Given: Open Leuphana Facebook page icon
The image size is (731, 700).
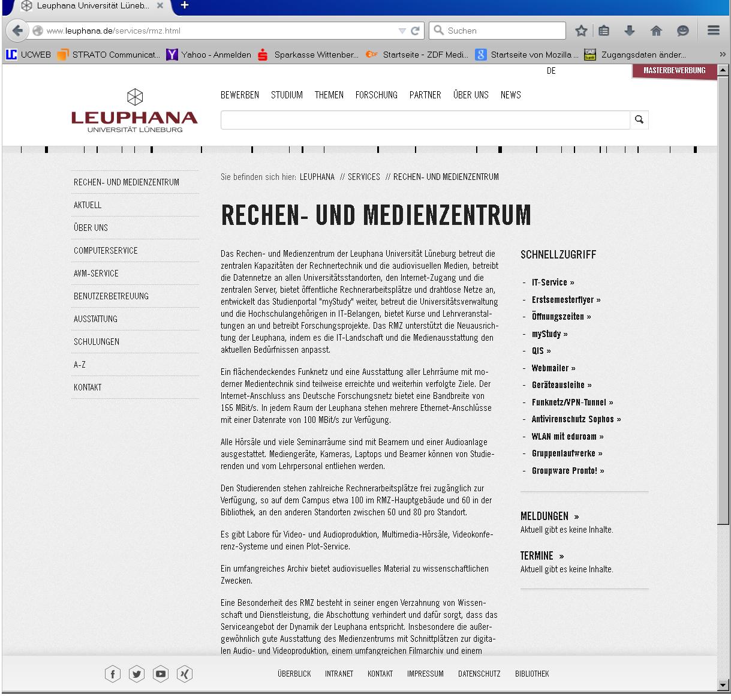Looking at the screenshot, I should coord(113,674).
